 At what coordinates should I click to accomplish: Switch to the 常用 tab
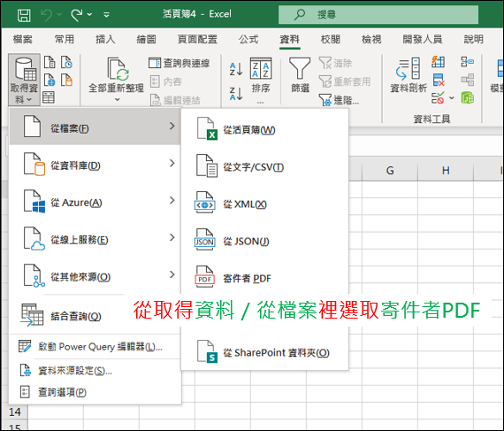64,39
